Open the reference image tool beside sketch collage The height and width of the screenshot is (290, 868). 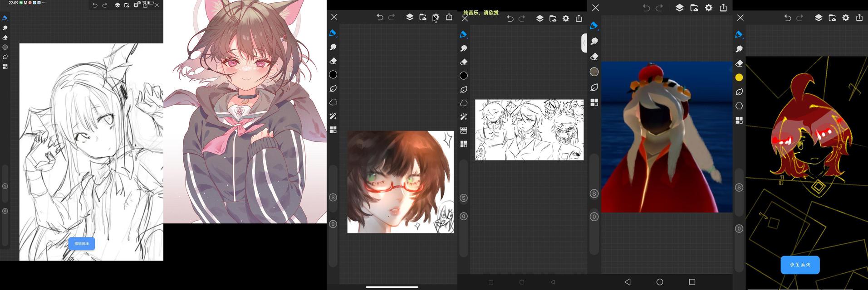(x=464, y=130)
